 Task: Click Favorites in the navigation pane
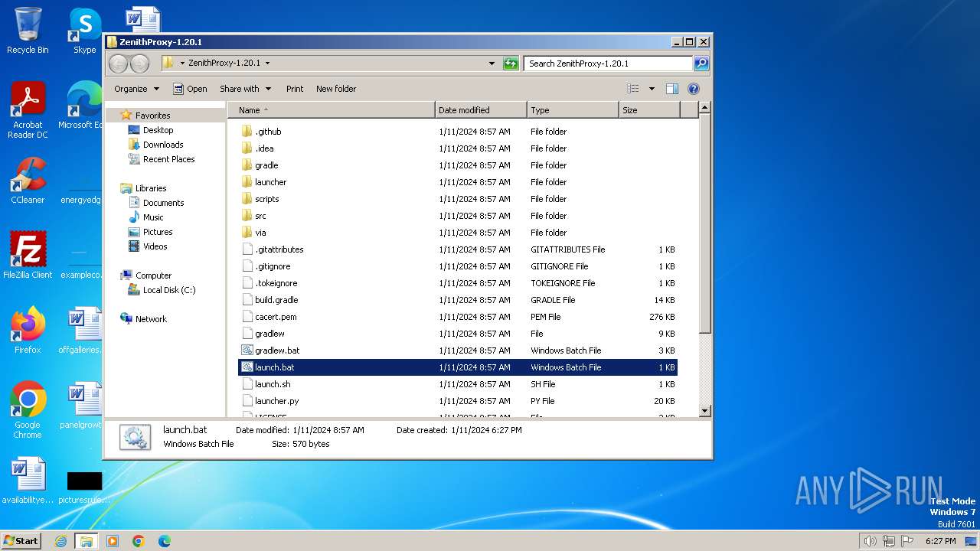[152, 116]
